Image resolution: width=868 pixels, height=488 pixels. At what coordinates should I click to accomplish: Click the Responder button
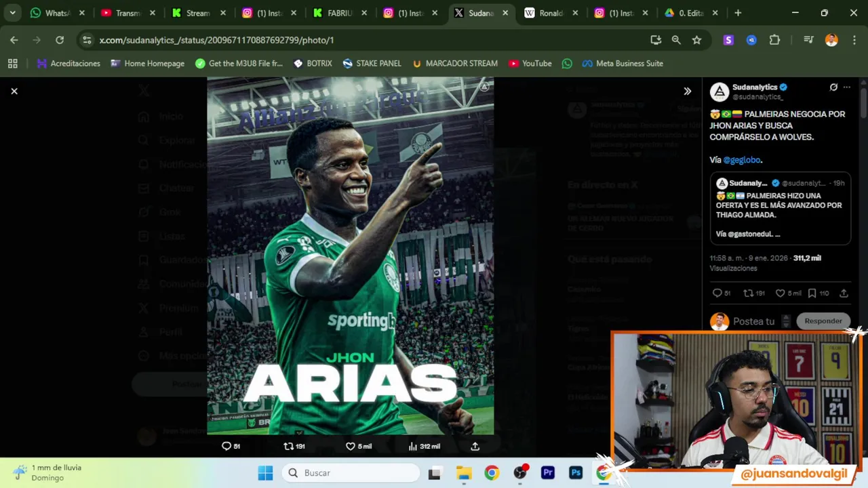pos(823,321)
